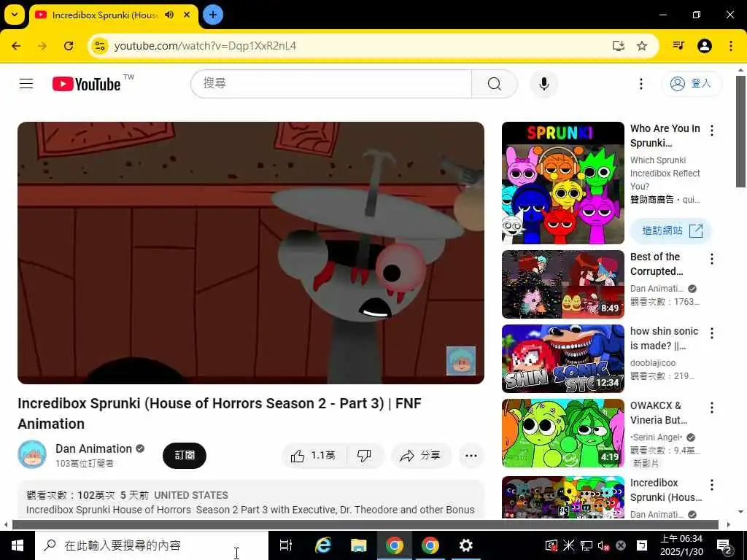Screen dimensions: 747x560
Task: Click the Windows taskbar search box
Action: (152, 545)
